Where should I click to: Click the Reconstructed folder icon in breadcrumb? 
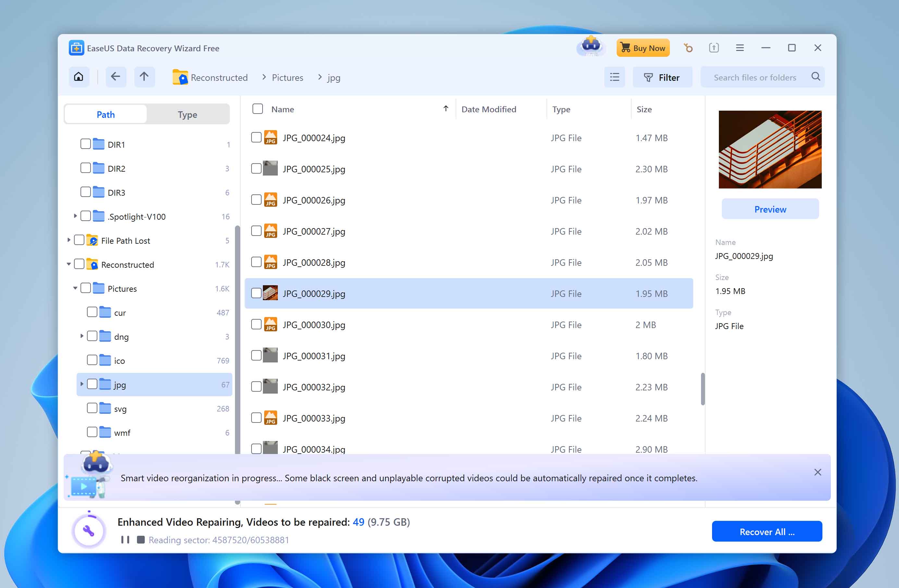tap(180, 77)
